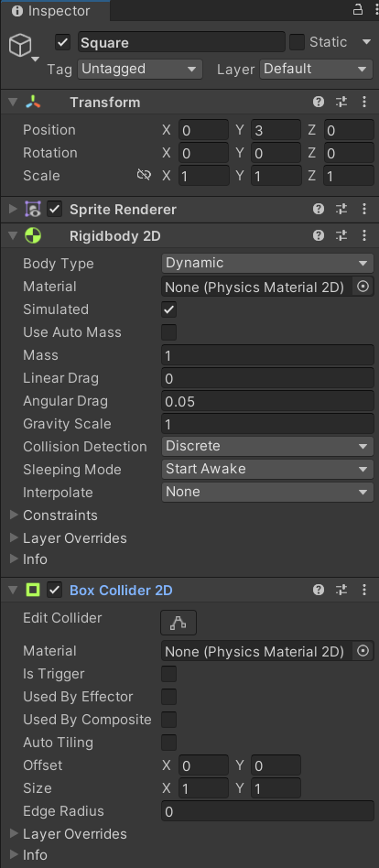Screen dimensions: 379x868
Task: Open the Body Type dropdown
Action: coord(268,264)
